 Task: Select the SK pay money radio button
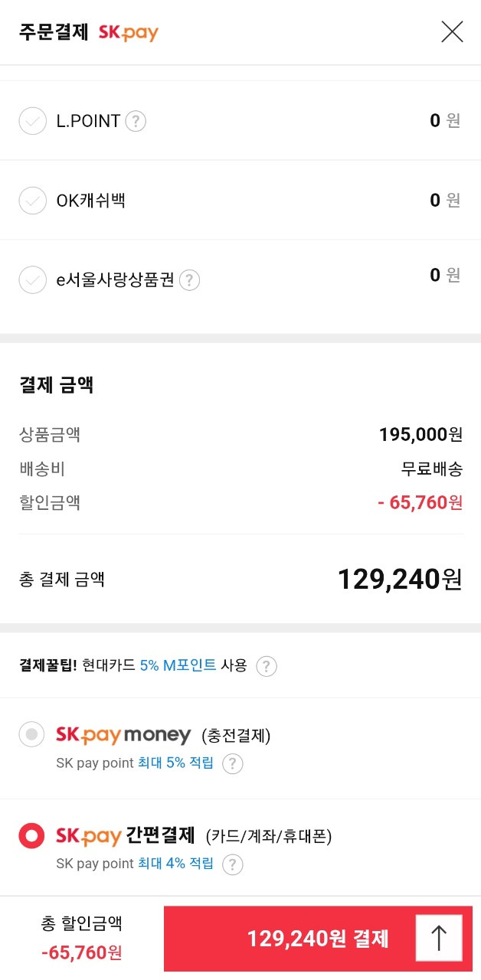tap(32, 735)
